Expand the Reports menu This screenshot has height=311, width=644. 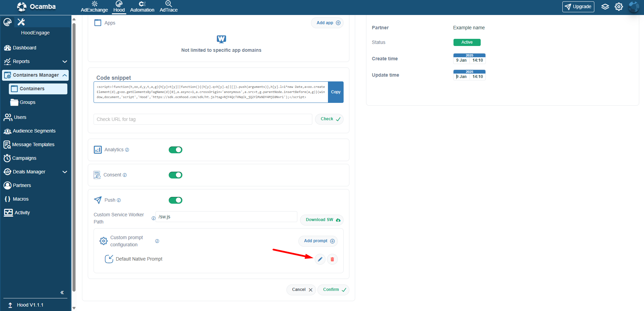(35, 61)
